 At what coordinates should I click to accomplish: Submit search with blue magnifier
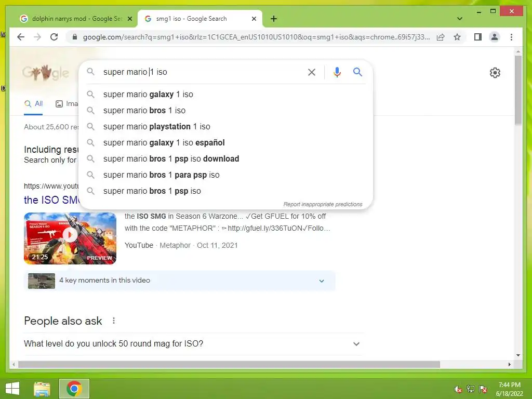pos(357,72)
